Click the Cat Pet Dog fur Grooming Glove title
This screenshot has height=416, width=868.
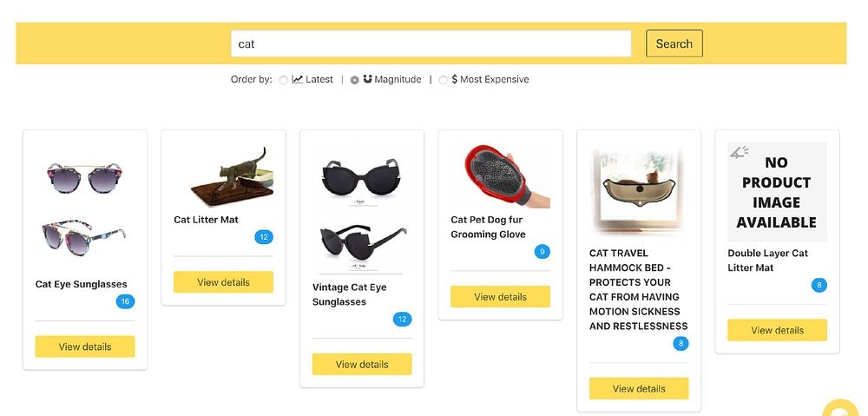487,227
